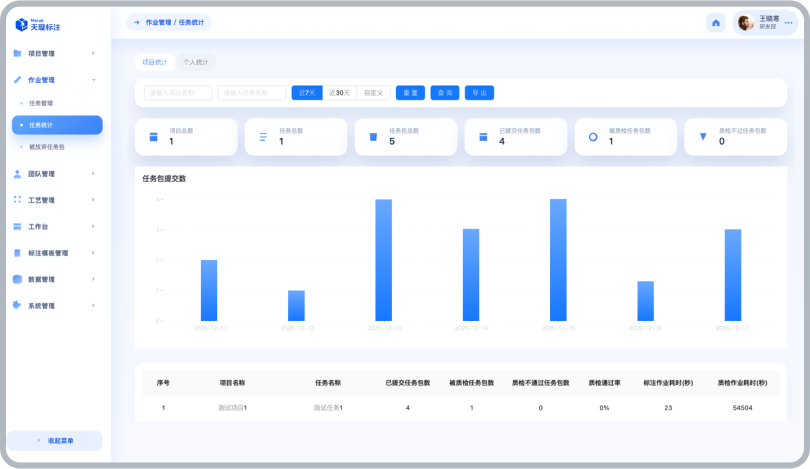Click the folder icon for 项目管理
This screenshot has height=469, width=810.
pos(18,53)
